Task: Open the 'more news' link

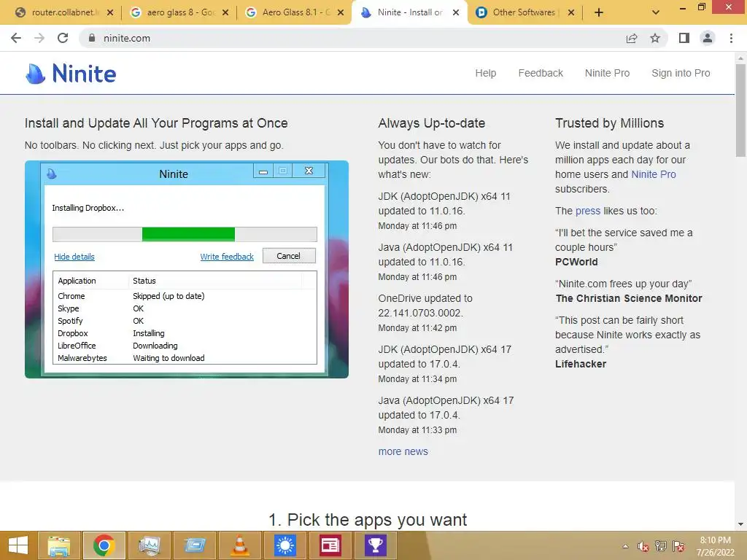Action: 403,451
